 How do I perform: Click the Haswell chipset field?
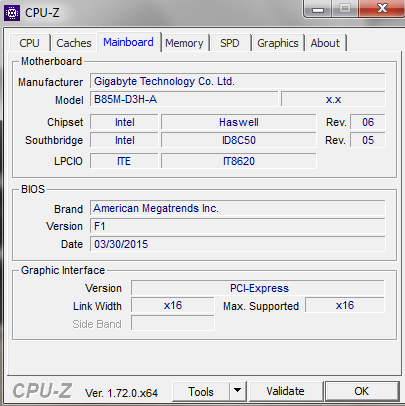pos(239,122)
